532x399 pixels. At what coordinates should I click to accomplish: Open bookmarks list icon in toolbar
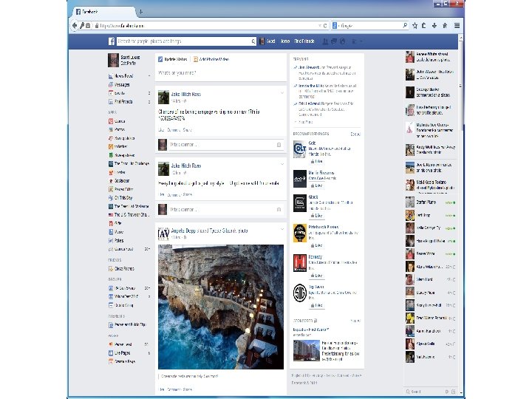coord(424,25)
